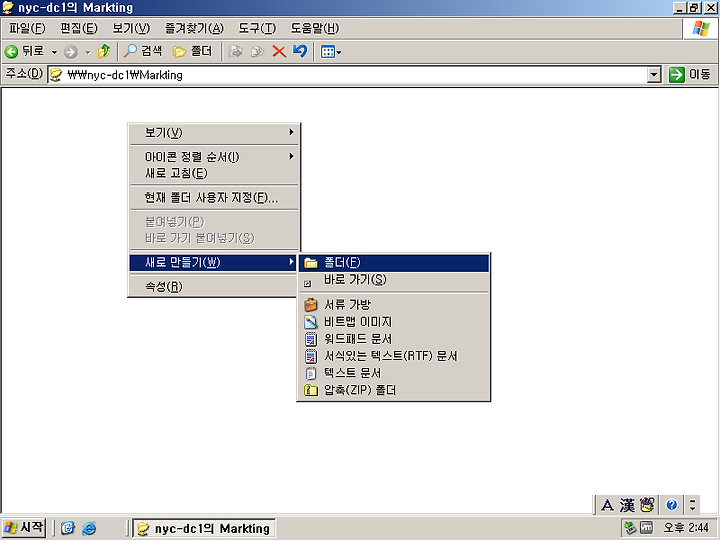Click the Windows flag logo icon
720x540 pixels.
click(701, 28)
